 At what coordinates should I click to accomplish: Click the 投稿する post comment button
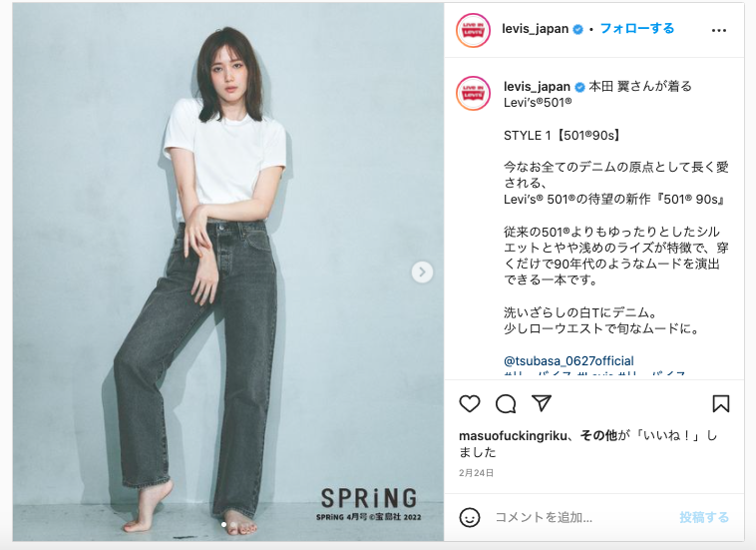pyautogui.click(x=704, y=517)
